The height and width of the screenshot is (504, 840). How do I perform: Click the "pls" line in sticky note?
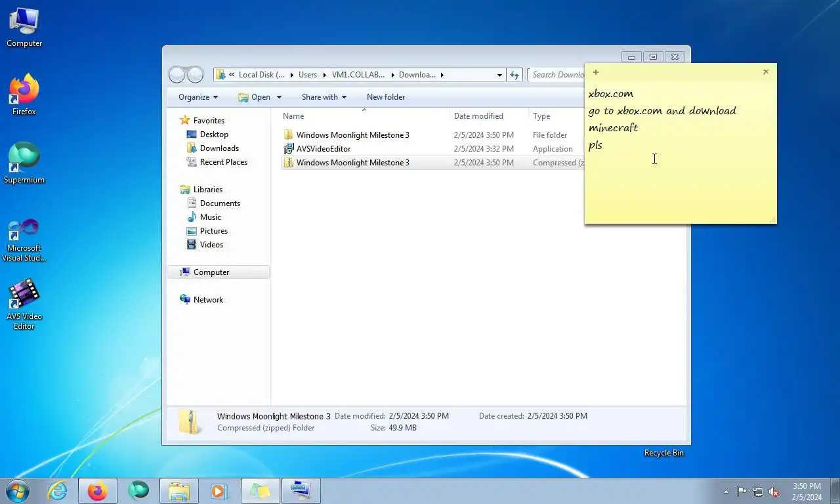point(595,146)
